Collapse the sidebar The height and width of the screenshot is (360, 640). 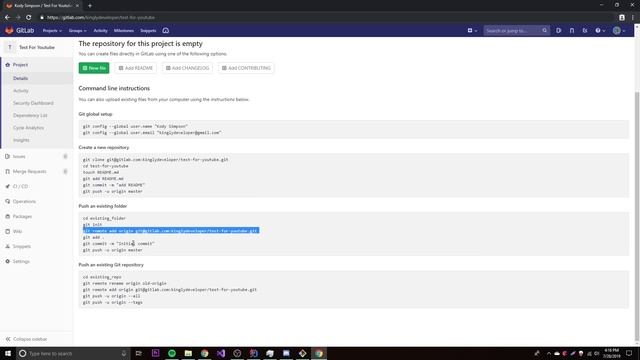27,339
